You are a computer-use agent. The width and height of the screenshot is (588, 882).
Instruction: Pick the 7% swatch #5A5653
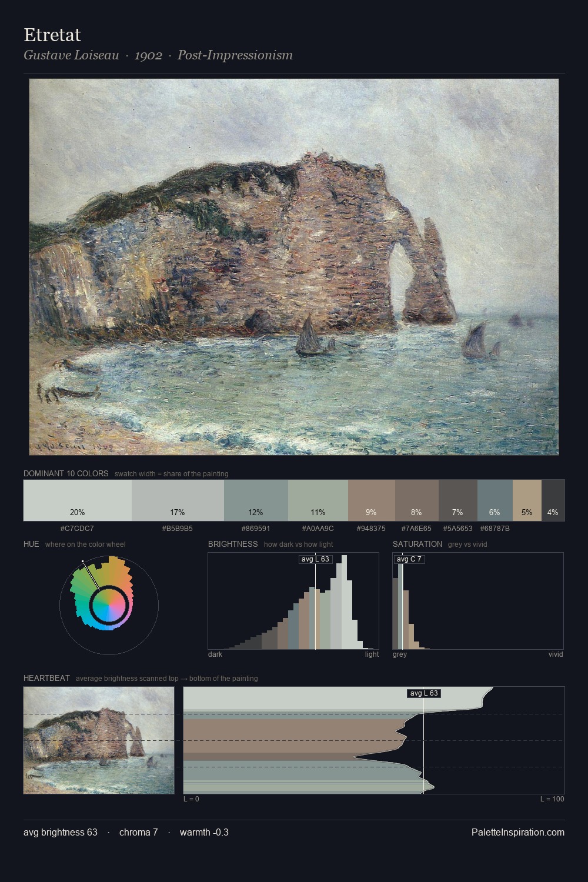pos(458,500)
